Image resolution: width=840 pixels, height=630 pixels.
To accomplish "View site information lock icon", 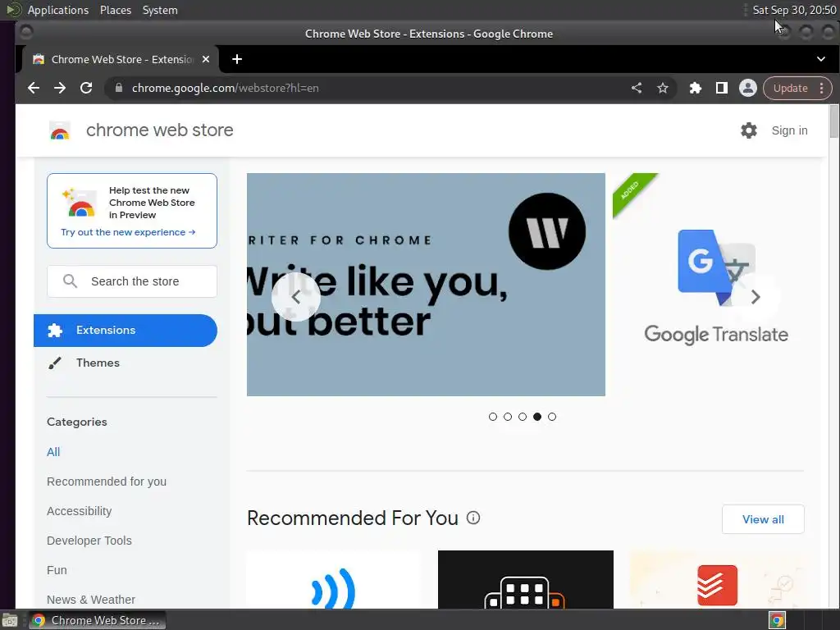I will click(x=119, y=88).
